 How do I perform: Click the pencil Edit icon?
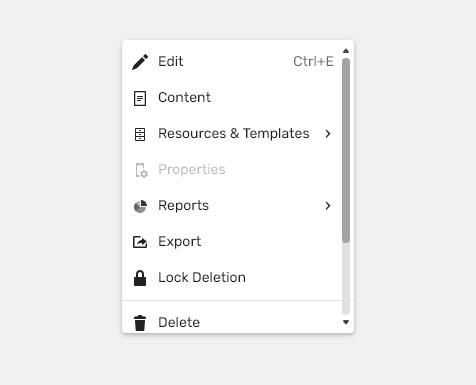[140, 62]
